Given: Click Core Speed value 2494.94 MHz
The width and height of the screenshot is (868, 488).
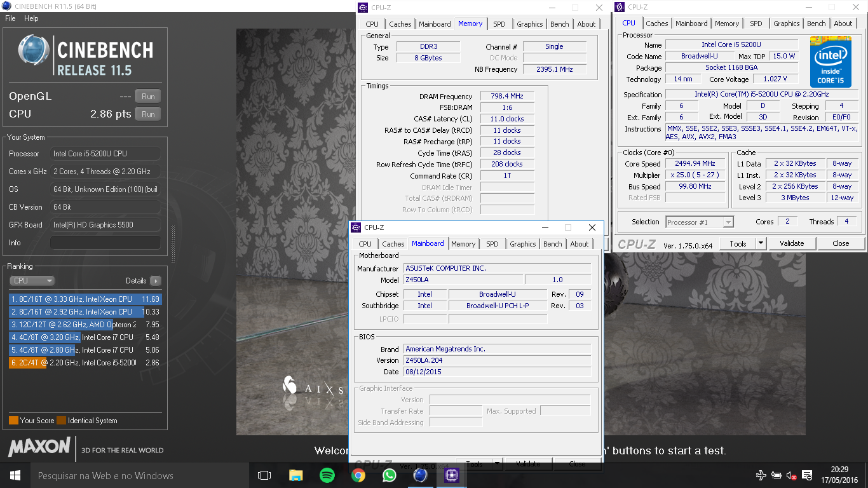Looking at the screenshot, I should coord(695,163).
